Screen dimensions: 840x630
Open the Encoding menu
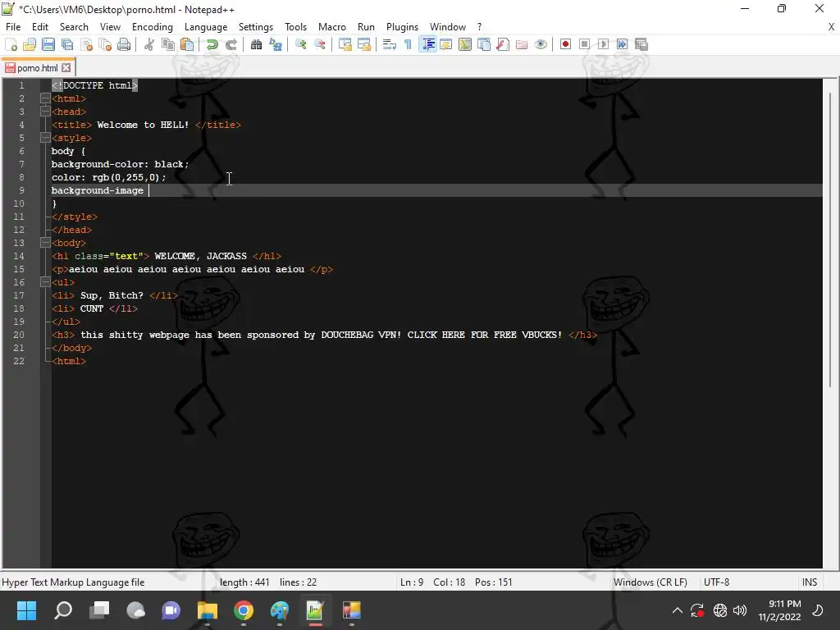pos(152,27)
